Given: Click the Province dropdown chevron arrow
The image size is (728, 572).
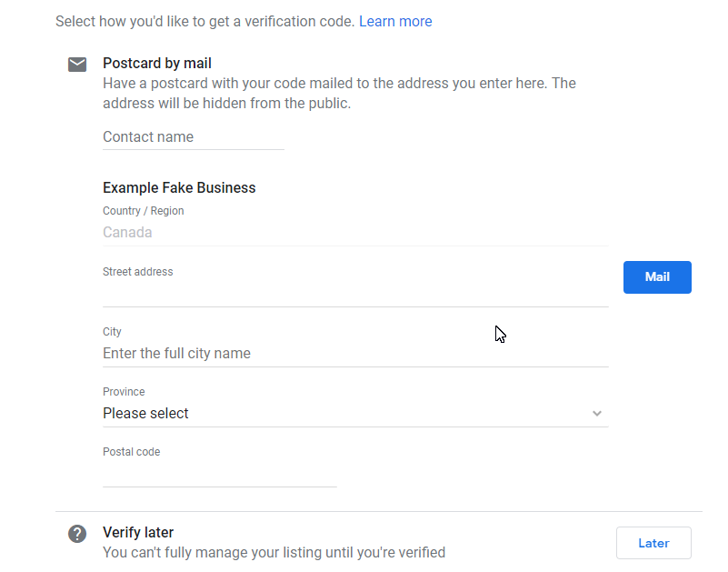Looking at the screenshot, I should pyautogui.click(x=596, y=413).
